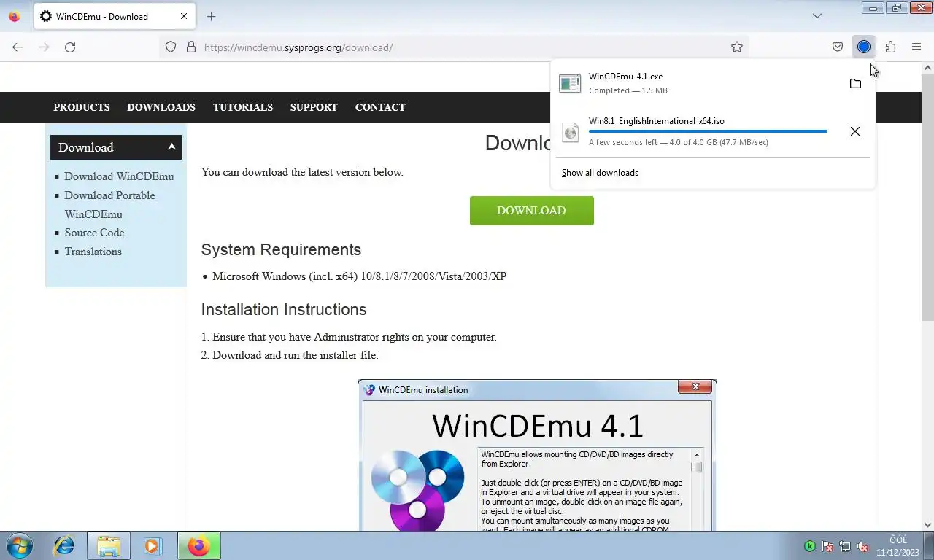Viewport: 934px width, 560px height.
Task: Close the WinCDEmu - Download tab
Action: pos(184,16)
